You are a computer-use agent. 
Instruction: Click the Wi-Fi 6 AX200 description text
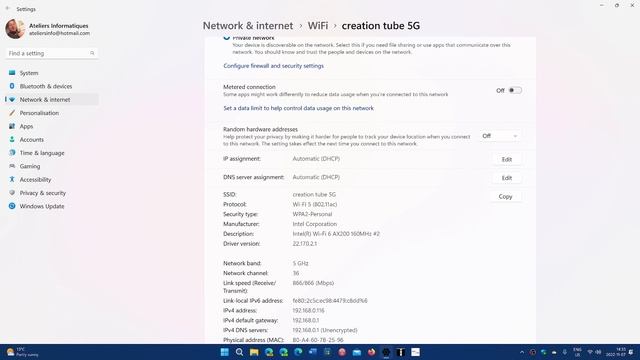[x=336, y=234]
